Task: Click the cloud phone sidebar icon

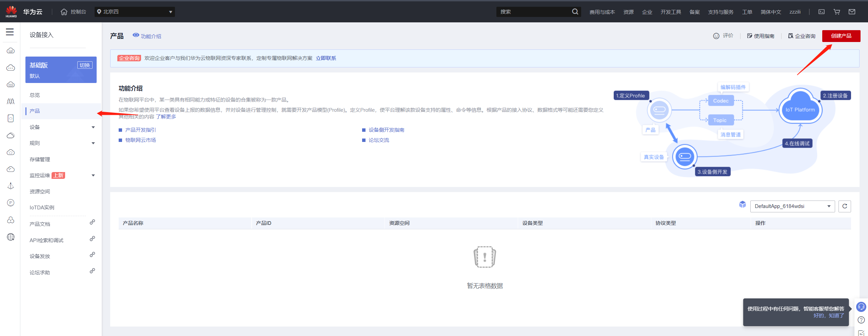Action: 11,118
